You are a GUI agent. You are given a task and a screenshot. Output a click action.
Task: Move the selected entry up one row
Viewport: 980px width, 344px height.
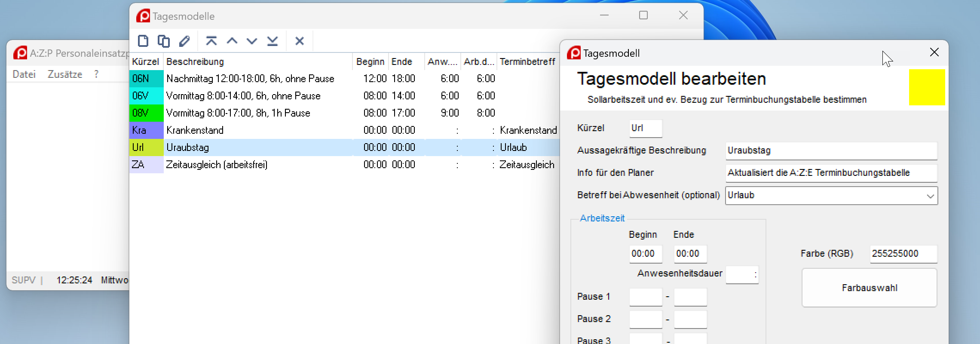pos(232,41)
